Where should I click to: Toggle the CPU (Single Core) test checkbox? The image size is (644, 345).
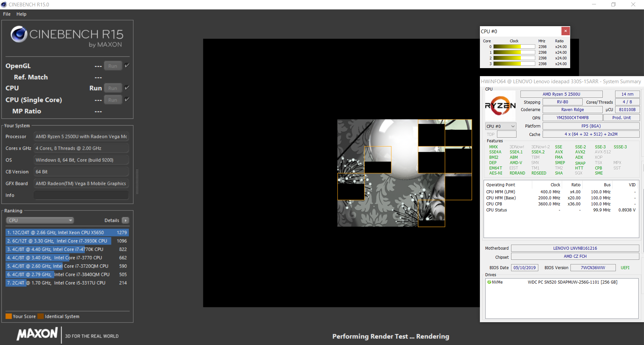click(x=127, y=99)
